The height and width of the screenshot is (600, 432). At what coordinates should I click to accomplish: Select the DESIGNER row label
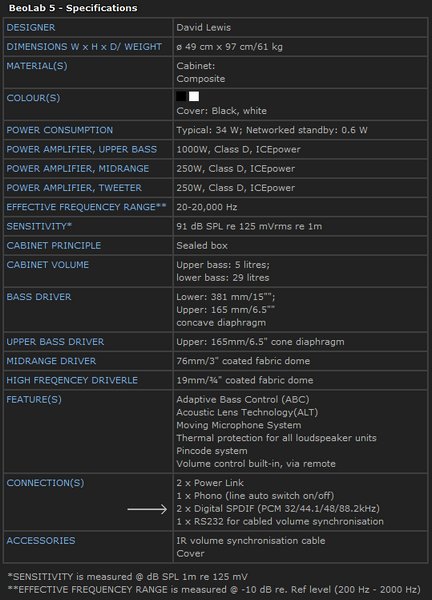pos(31,28)
